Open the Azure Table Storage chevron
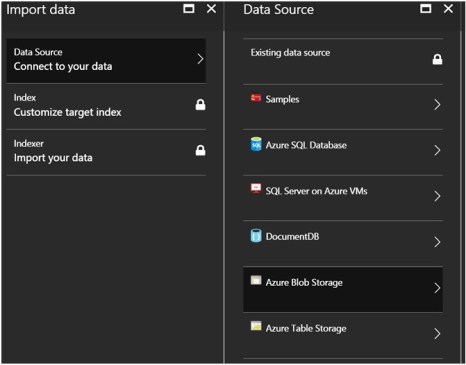The height and width of the screenshot is (365, 466). [437, 333]
